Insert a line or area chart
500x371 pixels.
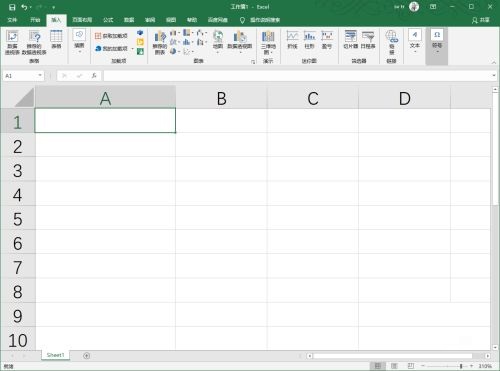click(x=175, y=42)
